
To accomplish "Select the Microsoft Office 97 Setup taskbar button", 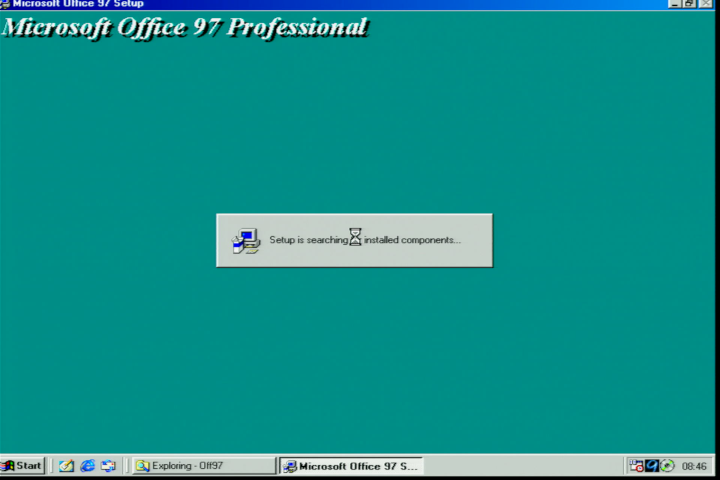I will [351, 466].
